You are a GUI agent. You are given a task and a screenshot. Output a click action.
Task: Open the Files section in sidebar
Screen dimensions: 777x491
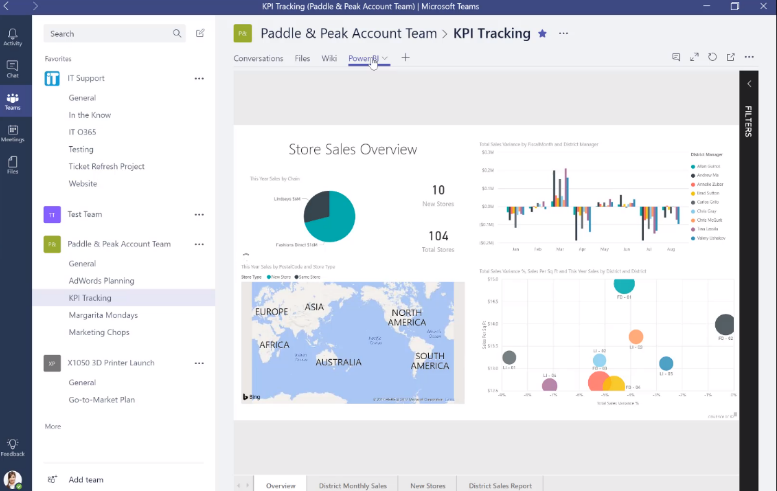(12, 164)
